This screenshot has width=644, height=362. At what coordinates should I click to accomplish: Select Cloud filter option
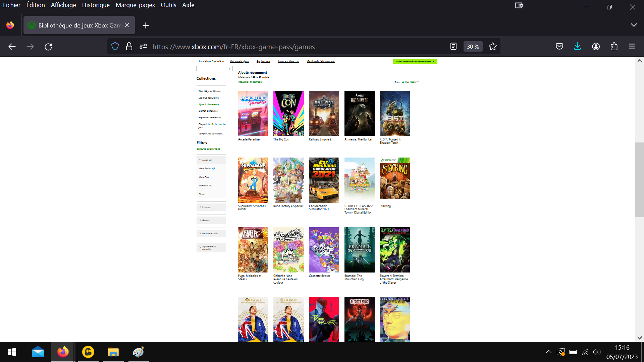point(202,194)
